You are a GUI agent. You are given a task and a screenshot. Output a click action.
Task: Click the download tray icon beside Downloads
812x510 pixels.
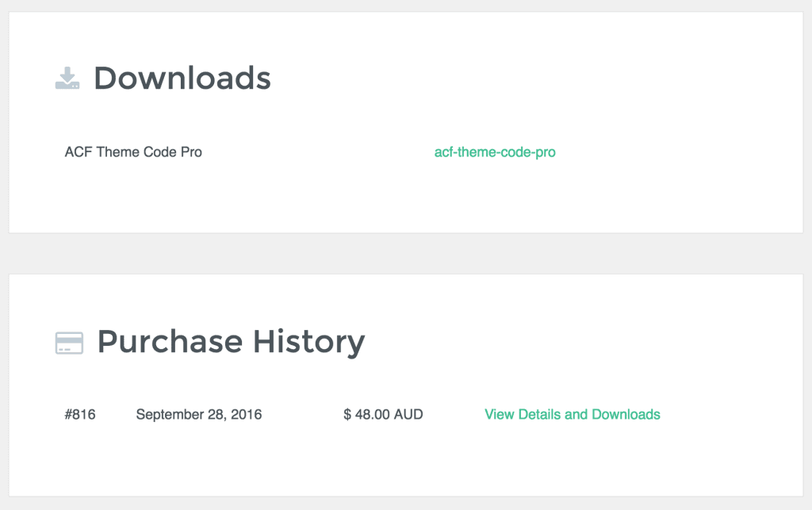tap(67, 79)
